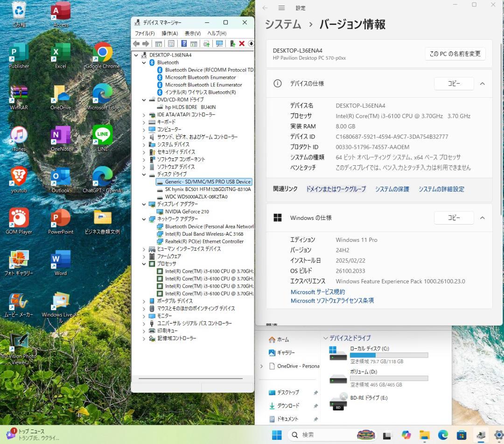Click the properties icon in Device Manager toolbar
The image size is (504, 444).
tap(171, 43)
